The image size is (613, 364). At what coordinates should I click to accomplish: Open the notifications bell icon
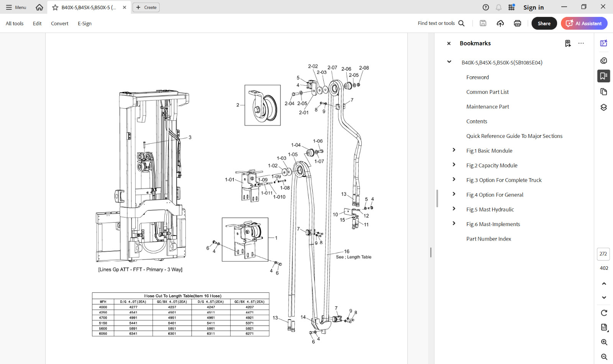(498, 7)
